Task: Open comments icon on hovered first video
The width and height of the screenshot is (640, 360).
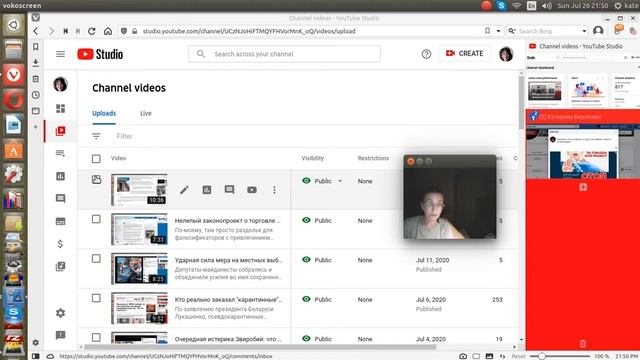Action: tap(229, 190)
